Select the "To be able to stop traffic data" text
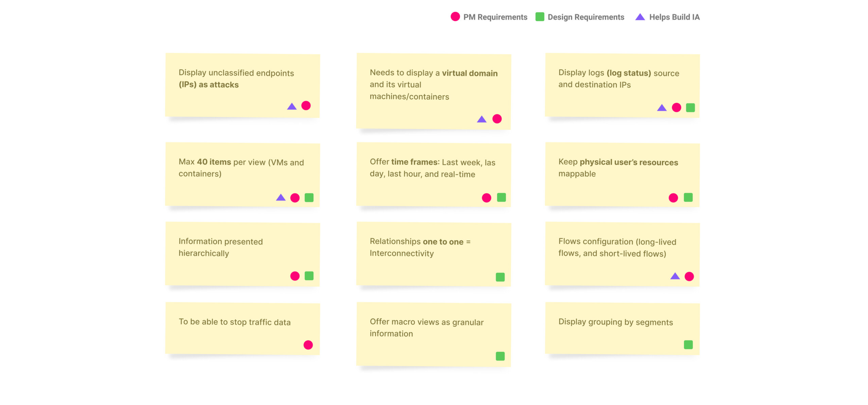The image size is (868, 405). 235,322
